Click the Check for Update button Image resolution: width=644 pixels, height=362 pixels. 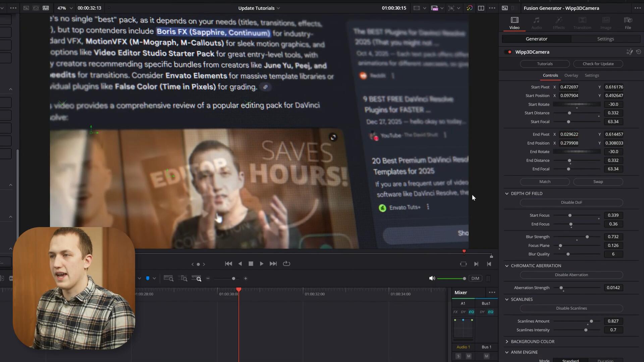pos(598,64)
